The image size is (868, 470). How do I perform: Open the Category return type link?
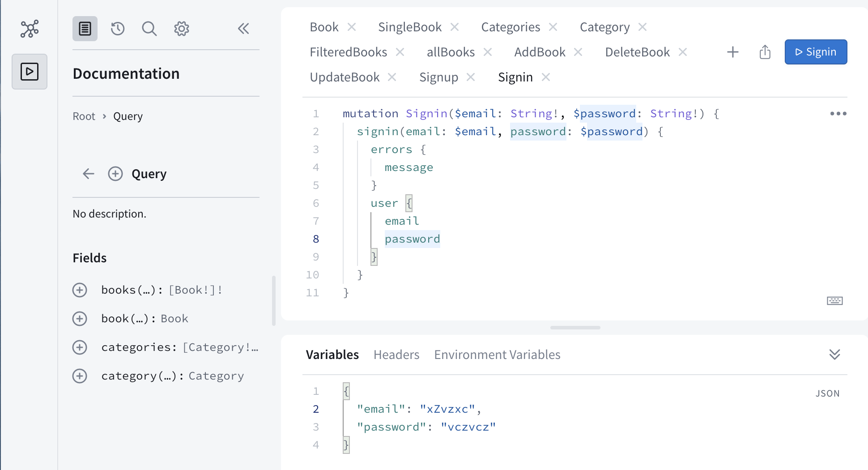(x=216, y=376)
